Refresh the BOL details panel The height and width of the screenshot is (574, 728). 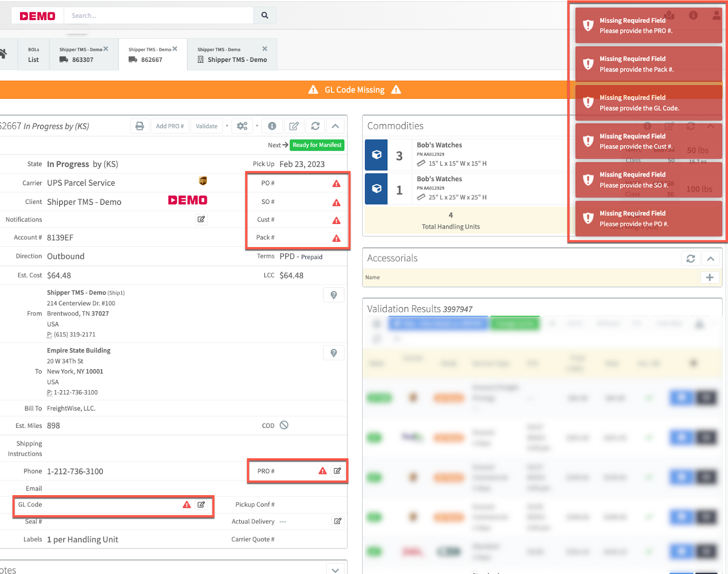(315, 126)
